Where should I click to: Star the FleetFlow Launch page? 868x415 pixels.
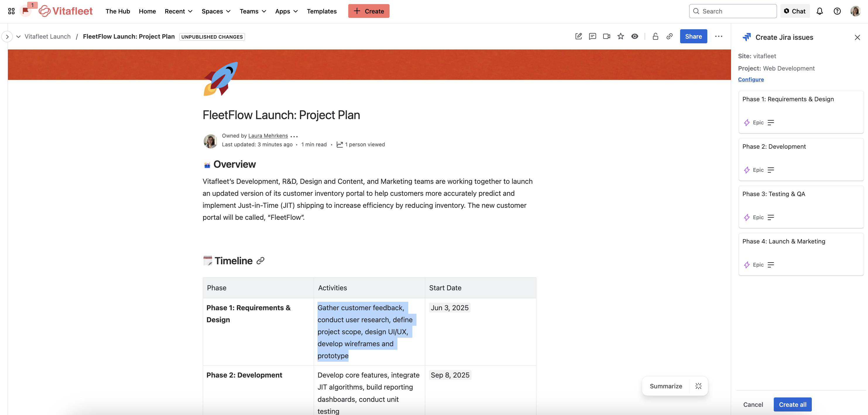(621, 36)
